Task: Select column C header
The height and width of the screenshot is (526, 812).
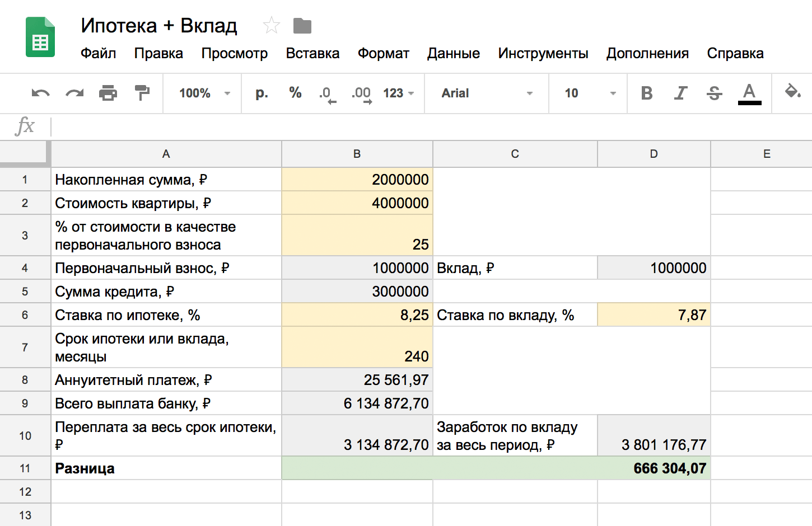Action: (515, 154)
